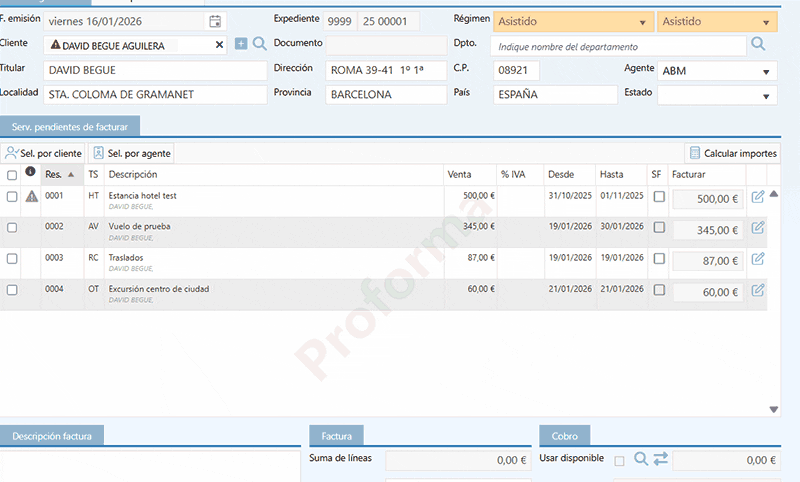Click the Usar disponible 0,00 € amount field

click(x=727, y=460)
